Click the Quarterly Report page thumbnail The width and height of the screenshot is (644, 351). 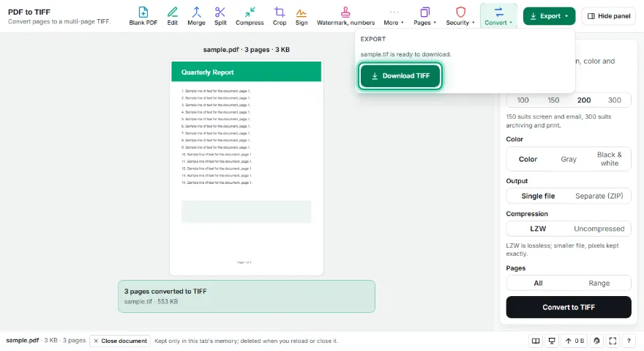click(x=247, y=168)
